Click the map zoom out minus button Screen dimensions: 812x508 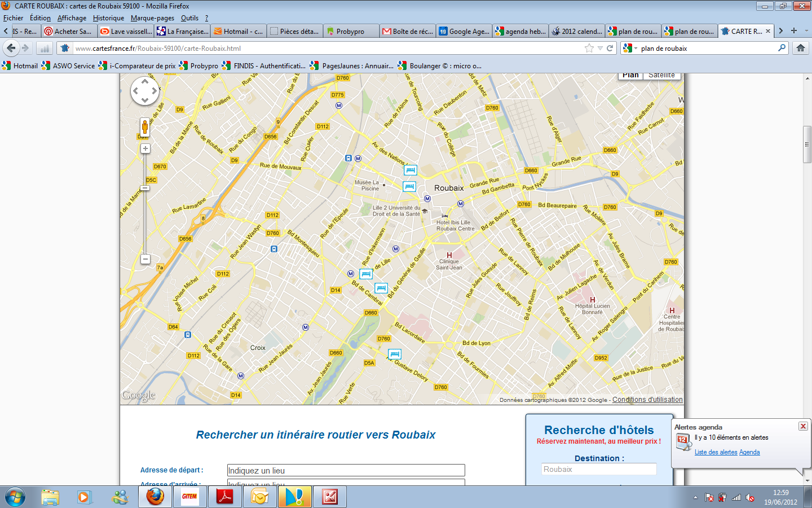[x=145, y=259]
